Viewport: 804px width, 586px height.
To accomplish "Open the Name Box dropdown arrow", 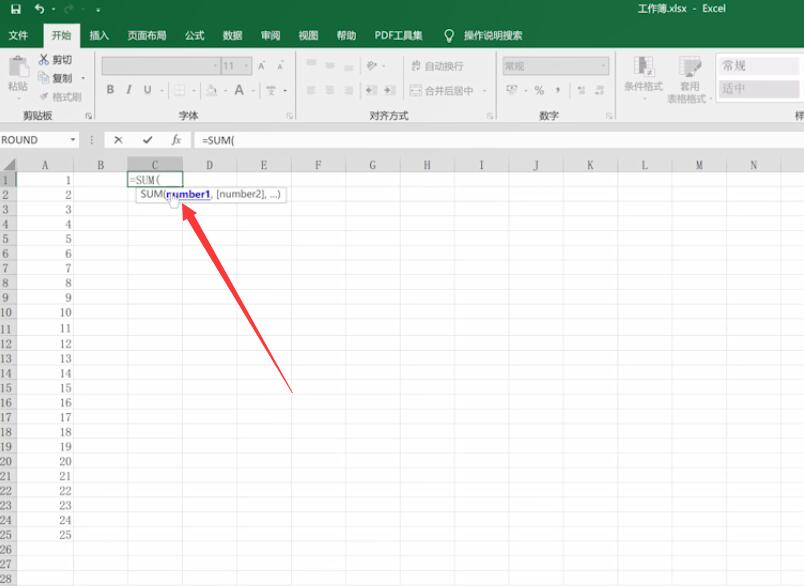I will click(73, 140).
